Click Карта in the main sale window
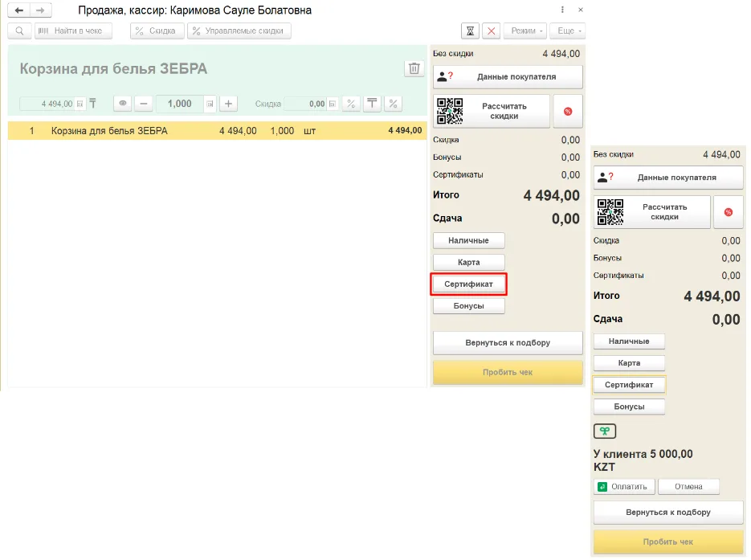 468,263
